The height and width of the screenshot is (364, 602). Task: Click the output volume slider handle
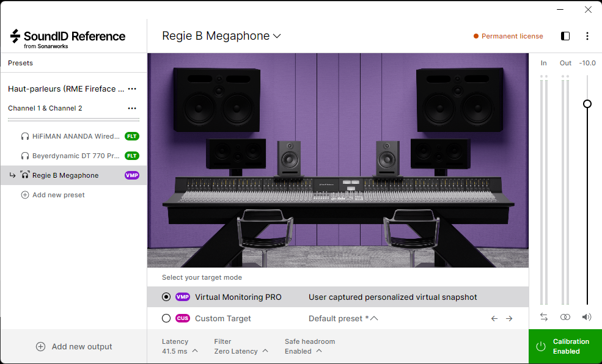click(587, 104)
